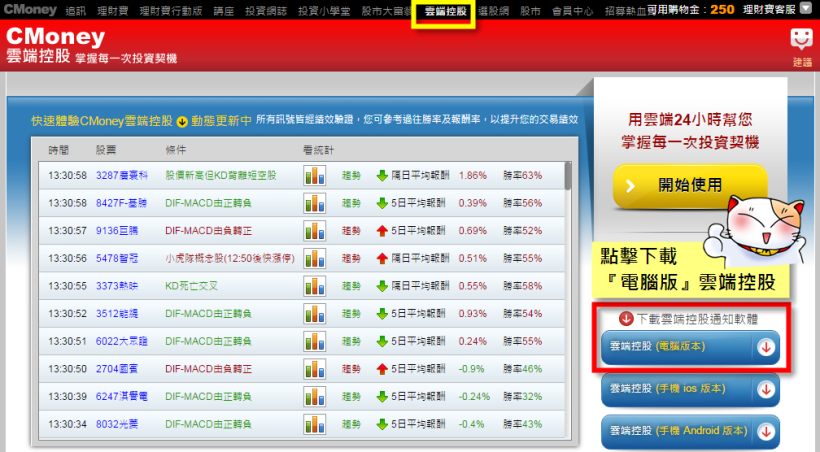Open 理財寶行動版 menu item

(171, 10)
